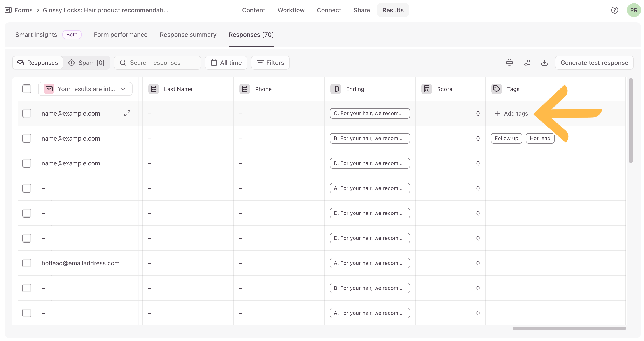Click in the Search responses field

pyautogui.click(x=157, y=63)
